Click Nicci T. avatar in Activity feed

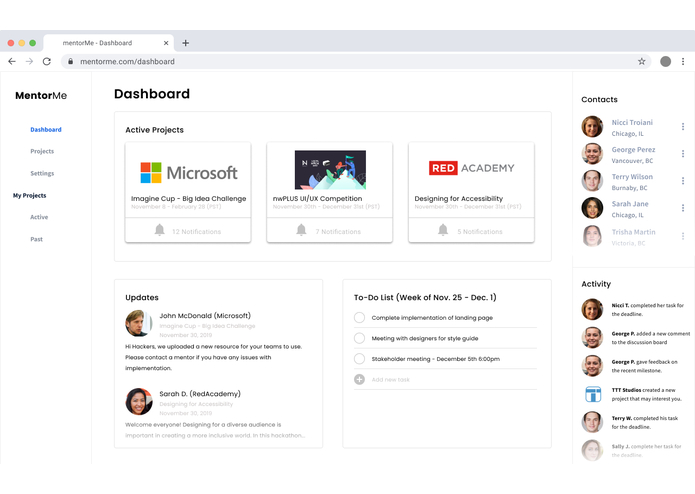point(592,309)
